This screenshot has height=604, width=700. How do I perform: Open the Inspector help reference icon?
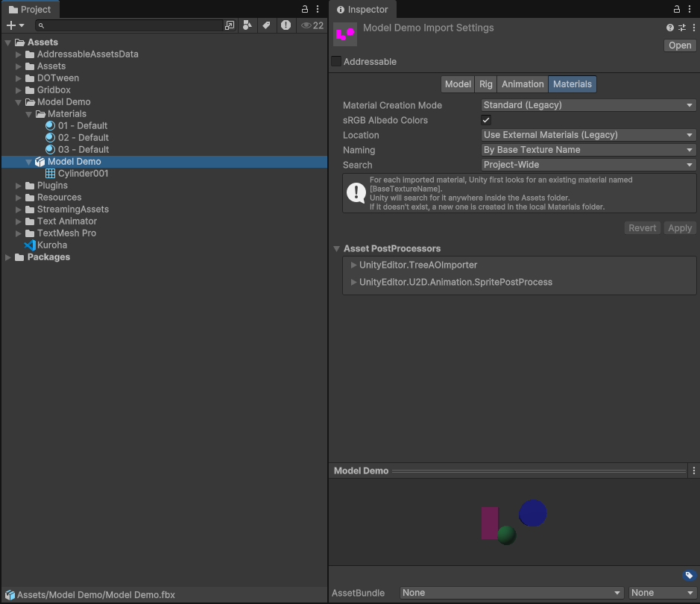tap(670, 28)
